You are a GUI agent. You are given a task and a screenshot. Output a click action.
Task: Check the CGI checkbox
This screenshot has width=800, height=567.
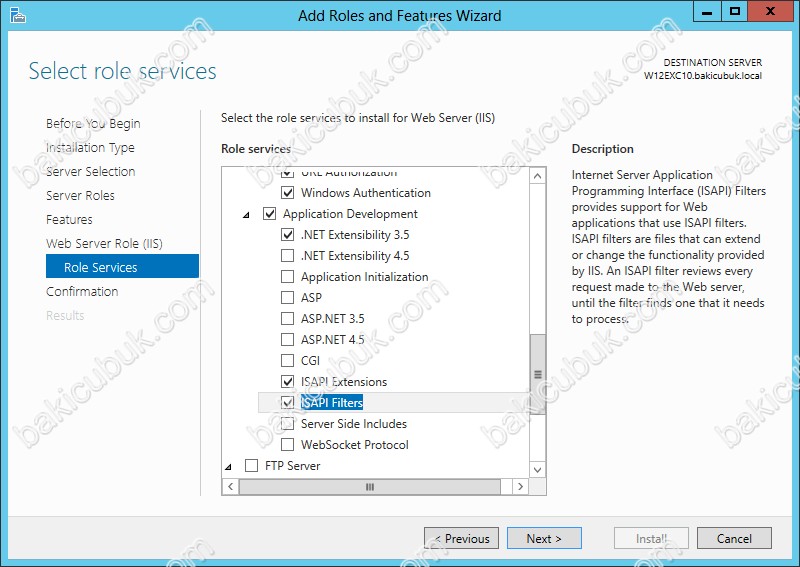[288, 361]
